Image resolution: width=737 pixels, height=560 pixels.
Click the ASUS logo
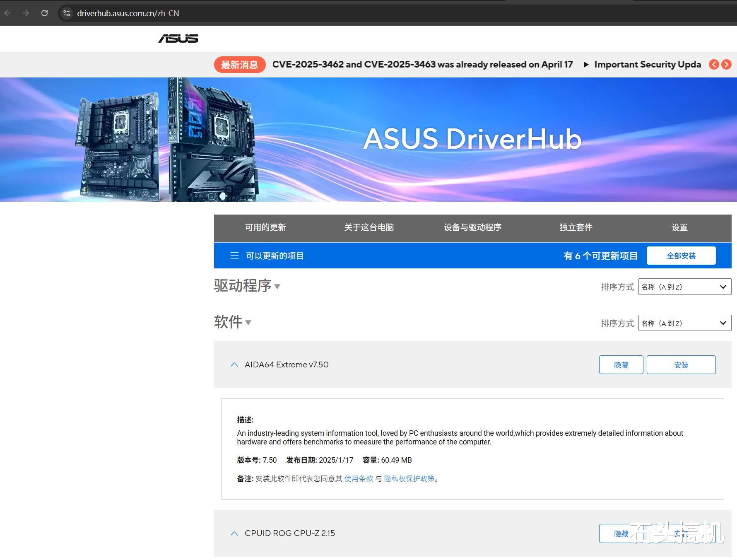click(x=178, y=39)
